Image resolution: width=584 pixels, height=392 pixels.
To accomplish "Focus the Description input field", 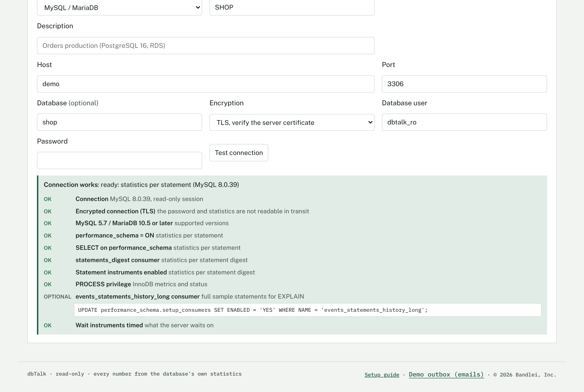I will pos(205,46).
